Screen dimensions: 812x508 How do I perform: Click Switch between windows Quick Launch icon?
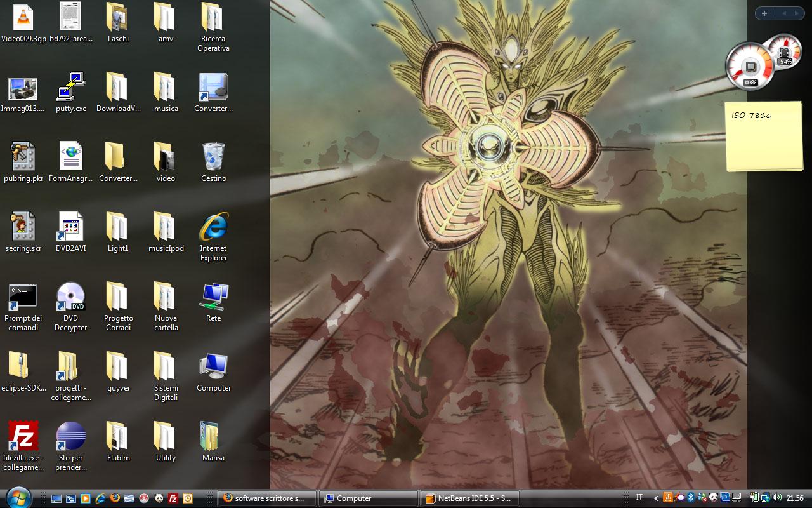tap(71, 498)
